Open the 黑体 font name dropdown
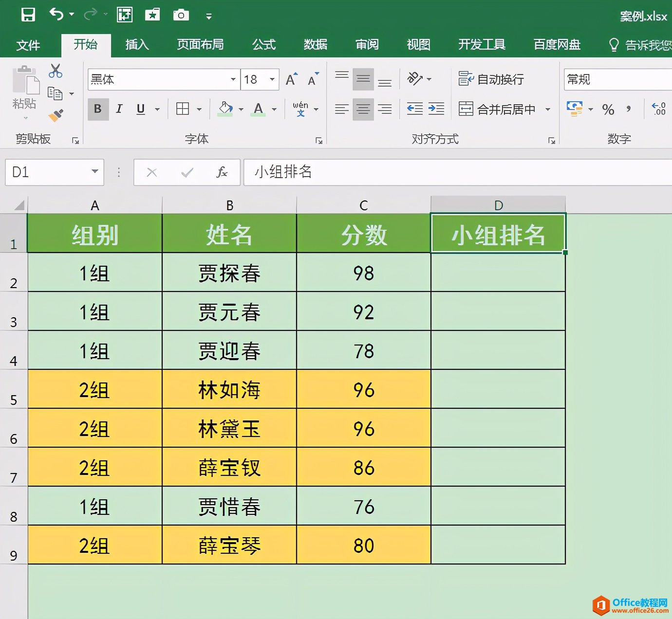The image size is (672, 619). (x=233, y=79)
